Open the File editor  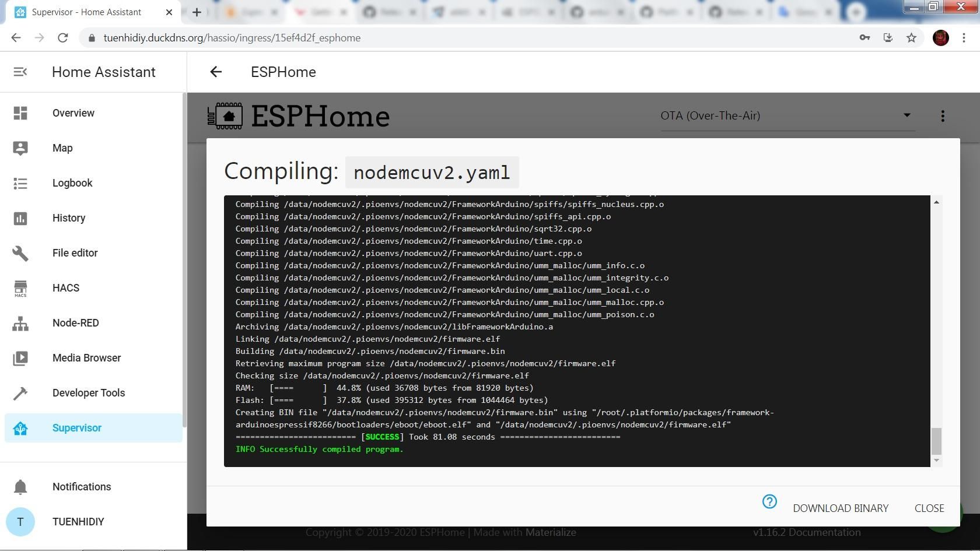[x=75, y=253]
